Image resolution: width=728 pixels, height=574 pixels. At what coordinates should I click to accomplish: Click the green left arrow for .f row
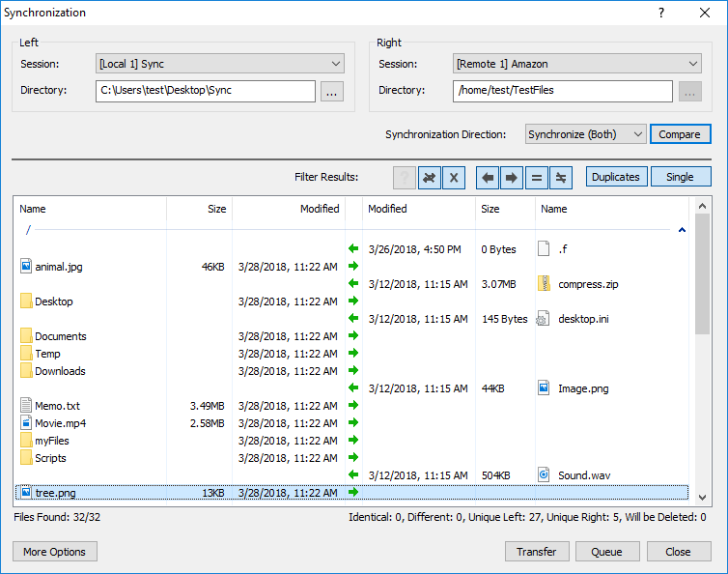[x=353, y=248]
